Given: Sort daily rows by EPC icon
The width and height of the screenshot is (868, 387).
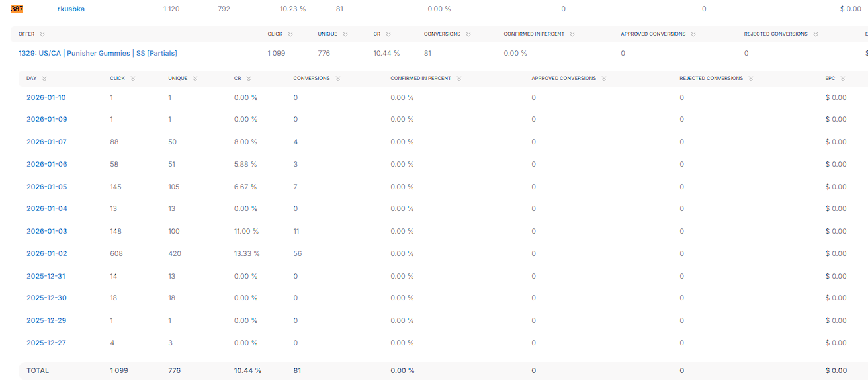Looking at the screenshot, I should coord(844,79).
